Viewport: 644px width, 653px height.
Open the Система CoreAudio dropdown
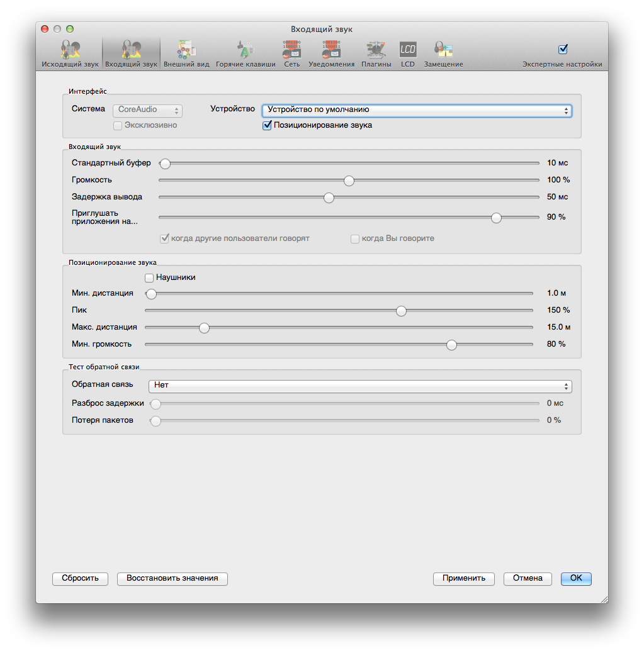(x=147, y=110)
